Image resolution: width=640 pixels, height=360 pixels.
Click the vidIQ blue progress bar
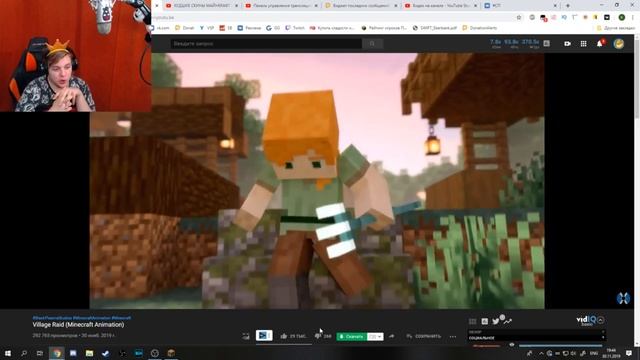(x=561, y=346)
